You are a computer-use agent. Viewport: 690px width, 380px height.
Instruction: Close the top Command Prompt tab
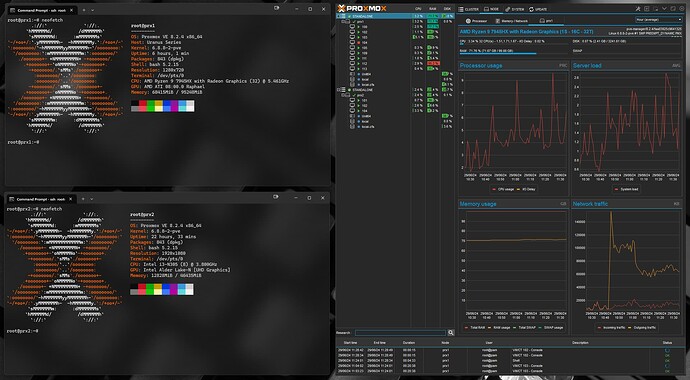[x=72, y=10]
